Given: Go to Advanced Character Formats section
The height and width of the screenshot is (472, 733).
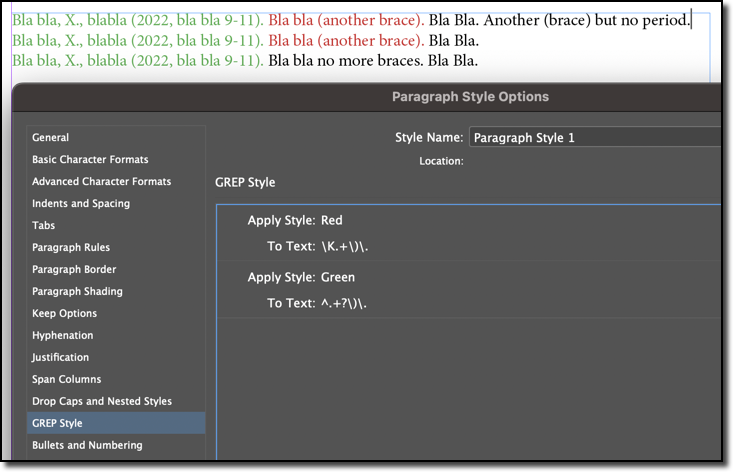Looking at the screenshot, I should pos(101,182).
